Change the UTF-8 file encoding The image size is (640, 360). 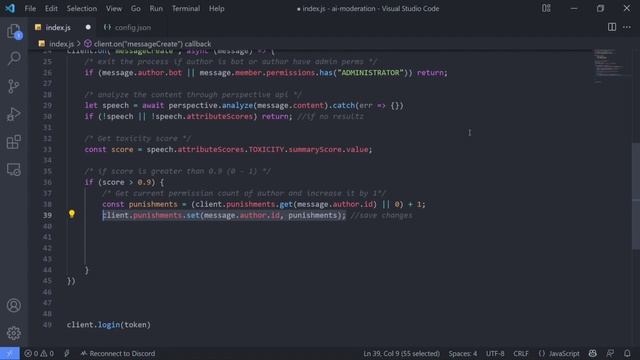pyautogui.click(x=495, y=353)
